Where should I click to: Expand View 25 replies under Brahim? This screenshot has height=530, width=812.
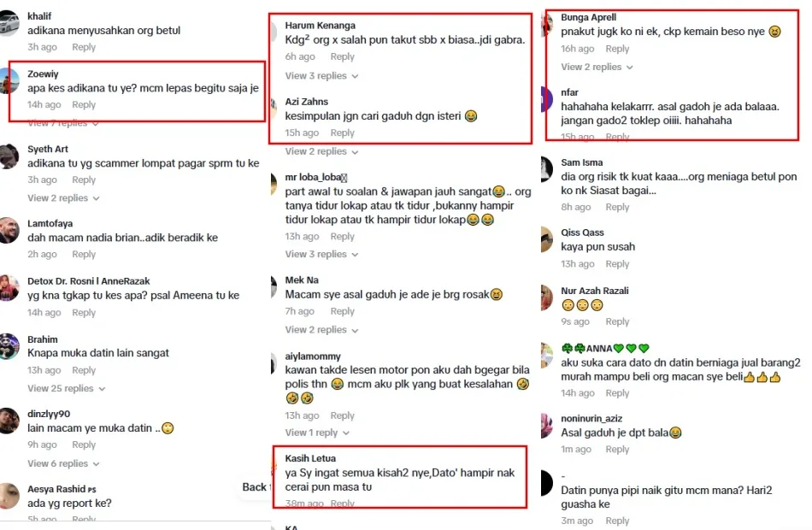pos(67,389)
